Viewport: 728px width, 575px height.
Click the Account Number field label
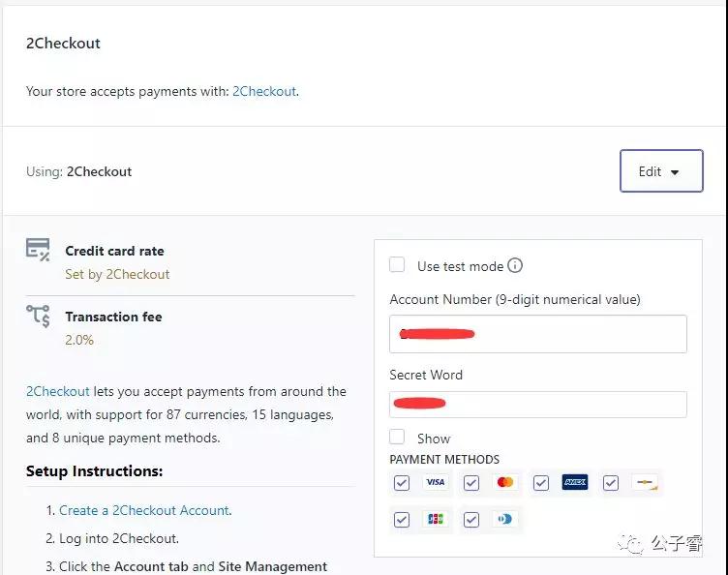click(515, 299)
